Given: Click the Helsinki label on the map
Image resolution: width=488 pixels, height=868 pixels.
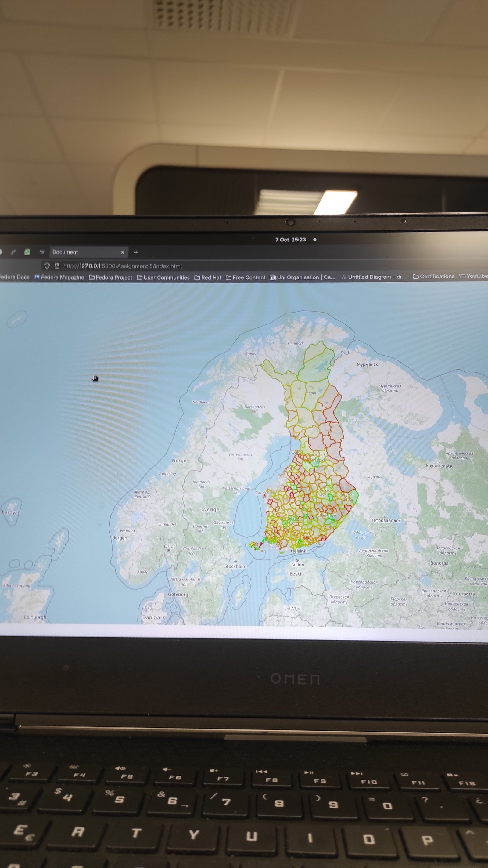Looking at the screenshot, I should coord(299,551).
